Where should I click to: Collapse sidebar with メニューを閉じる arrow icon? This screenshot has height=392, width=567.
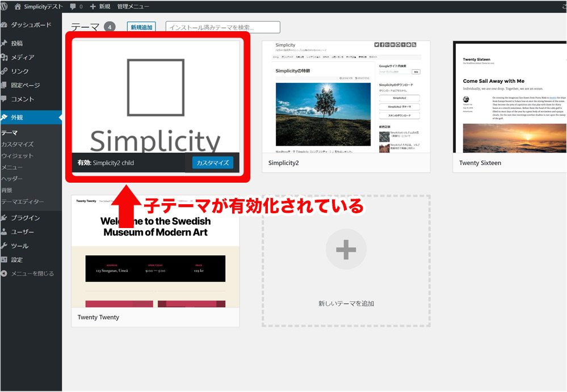[4, 273]
